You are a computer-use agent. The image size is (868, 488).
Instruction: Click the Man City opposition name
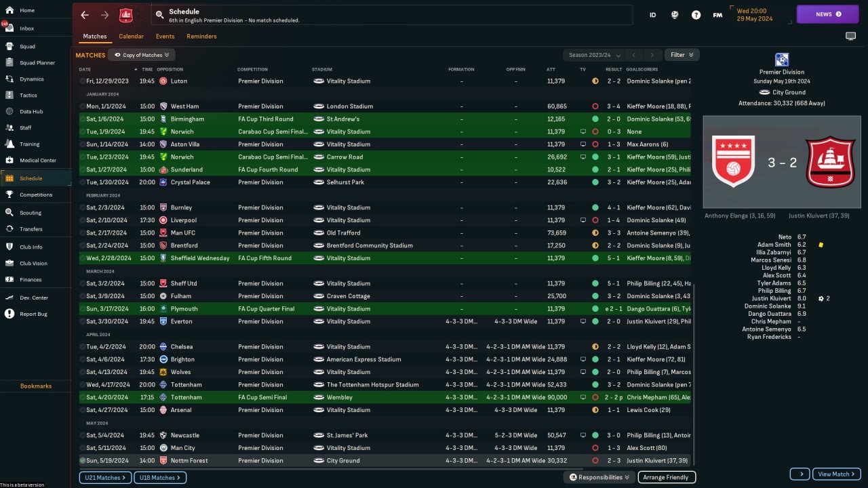pos(183,448)
